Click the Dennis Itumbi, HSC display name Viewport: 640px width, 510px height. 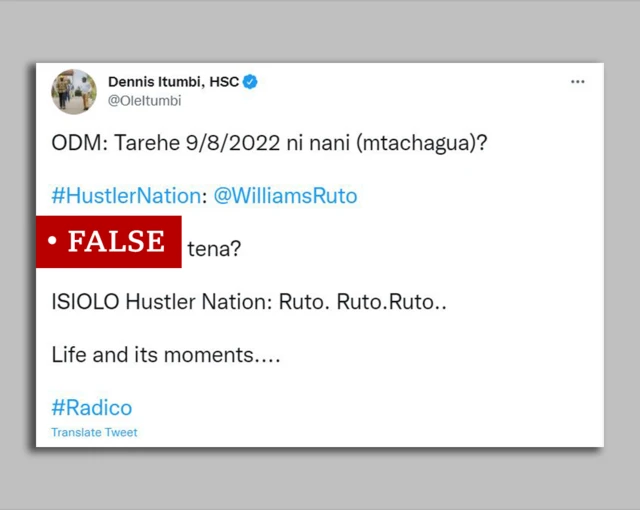(173, 82)
